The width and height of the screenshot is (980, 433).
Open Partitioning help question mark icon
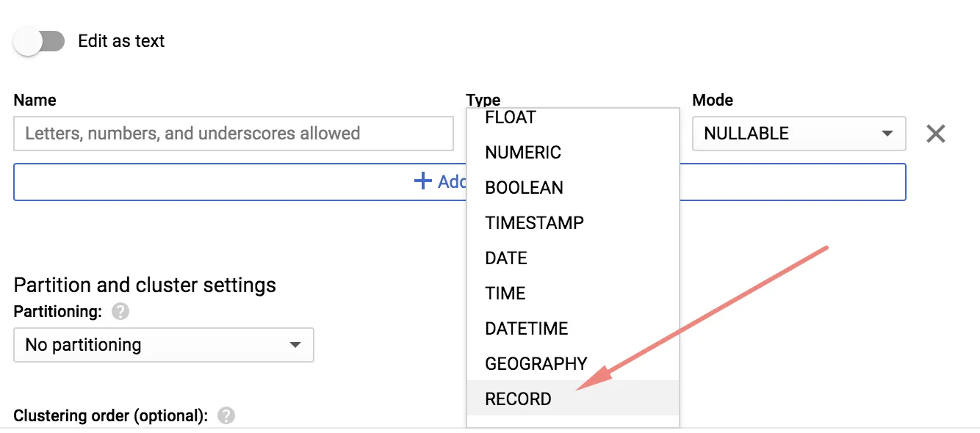coord(120,312)
